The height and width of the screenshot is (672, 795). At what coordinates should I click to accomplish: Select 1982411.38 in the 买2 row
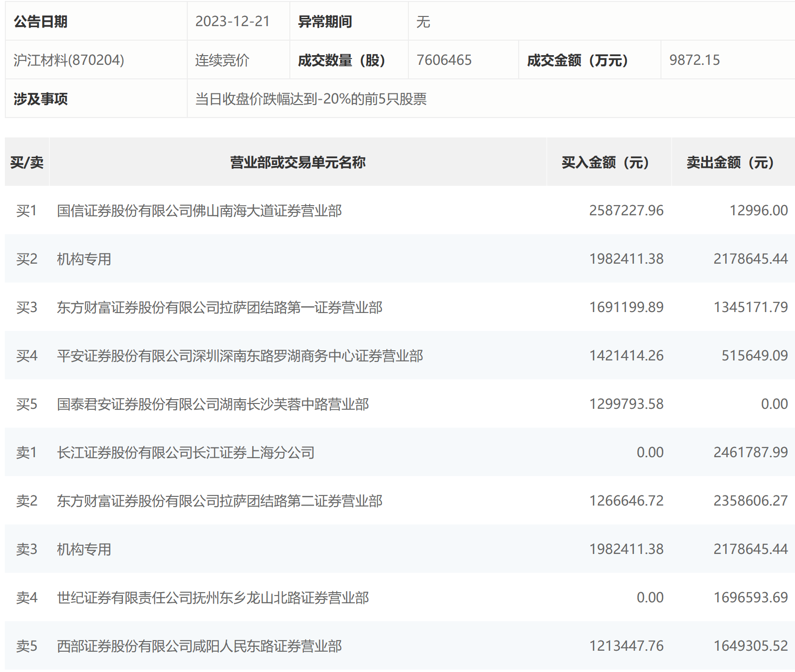(x=627, y=259)
